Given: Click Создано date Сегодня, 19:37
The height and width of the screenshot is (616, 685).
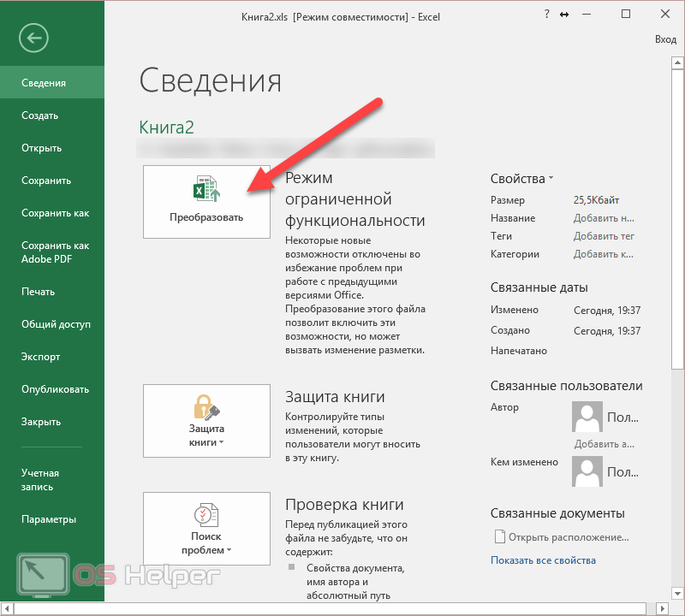Looking at the screenshot, I should tap(607, 330).
